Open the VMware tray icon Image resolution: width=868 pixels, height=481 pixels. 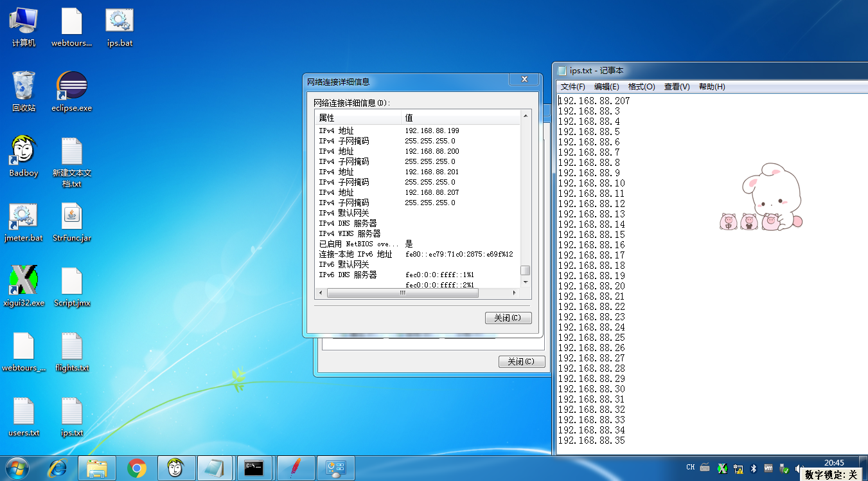pos(768,467)
